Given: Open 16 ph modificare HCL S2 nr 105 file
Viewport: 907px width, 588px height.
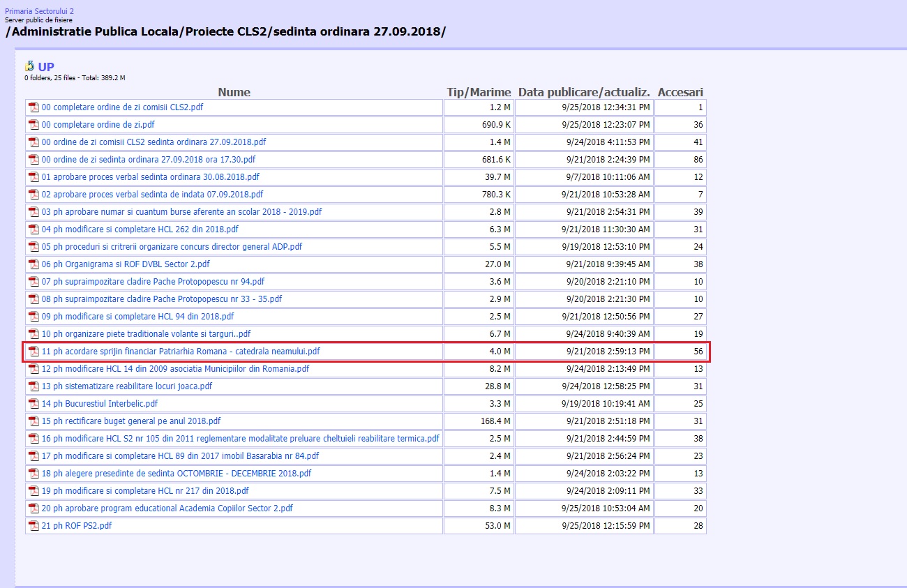Looking at the screenshot, I should (241, 439).
